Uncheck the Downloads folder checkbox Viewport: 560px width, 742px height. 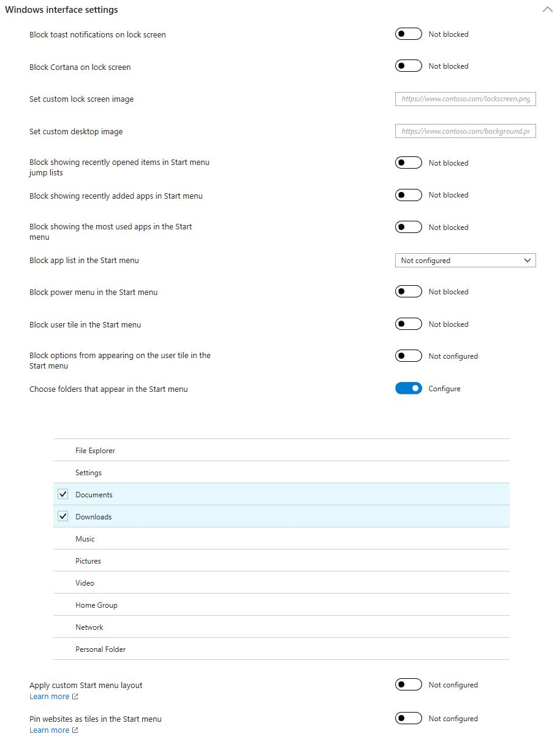(63, 516)
